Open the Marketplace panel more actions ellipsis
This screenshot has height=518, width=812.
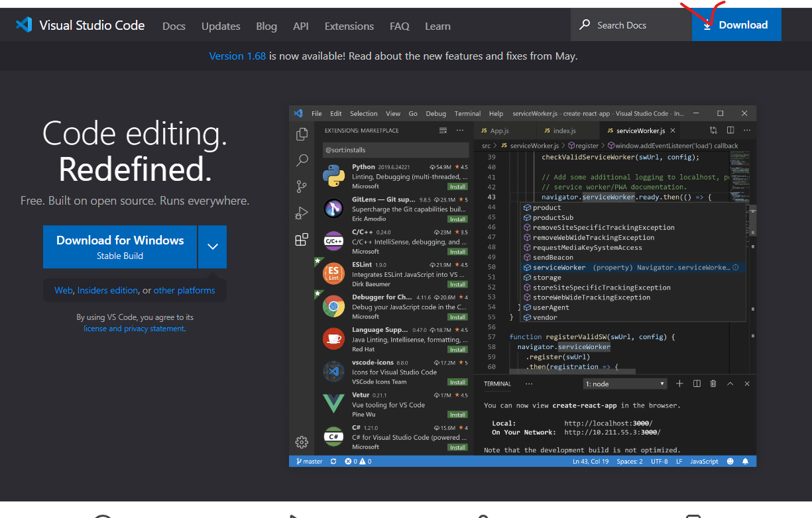[461, 130]
